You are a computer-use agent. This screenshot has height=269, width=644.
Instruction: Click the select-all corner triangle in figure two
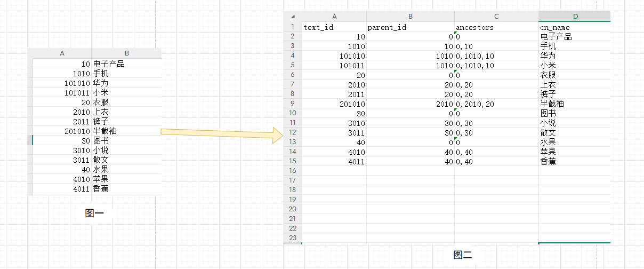[293, 16]
